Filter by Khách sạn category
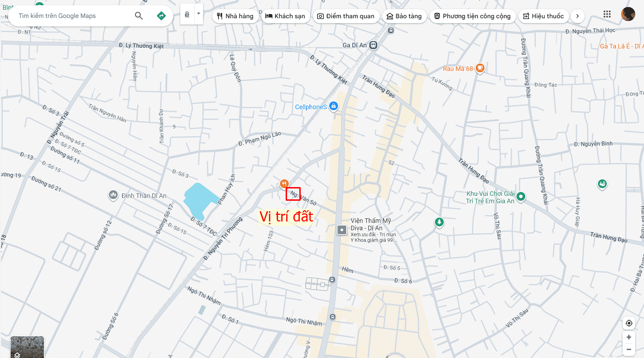The height and width of the screenshot is (358, 644). click(x=285, y=16)
